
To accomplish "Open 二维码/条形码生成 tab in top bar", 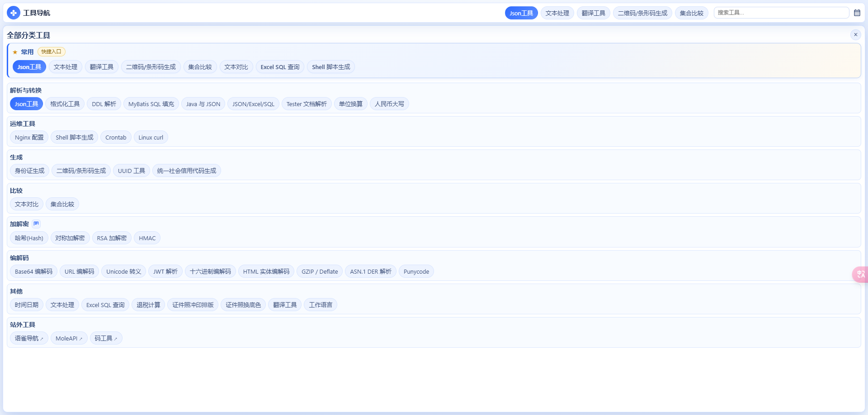I will coord(642,13).
